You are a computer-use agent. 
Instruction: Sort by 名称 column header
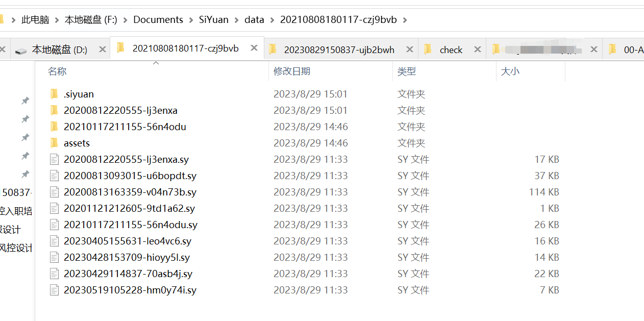point(57,71)
